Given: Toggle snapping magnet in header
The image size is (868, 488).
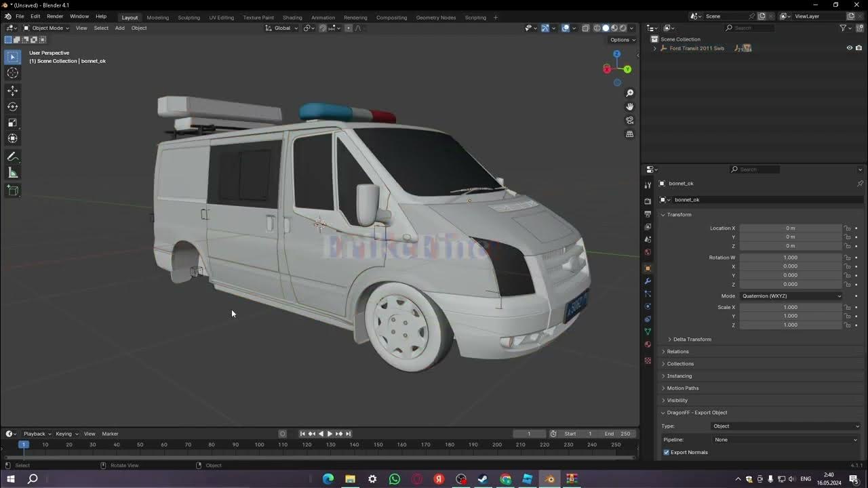Looking at the screenshot, I should 322,28.
